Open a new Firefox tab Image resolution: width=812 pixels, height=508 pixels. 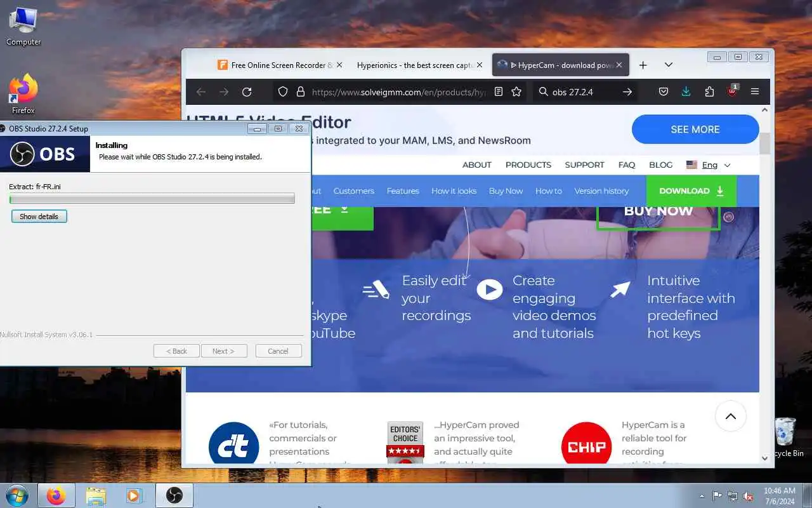point(643,65)
